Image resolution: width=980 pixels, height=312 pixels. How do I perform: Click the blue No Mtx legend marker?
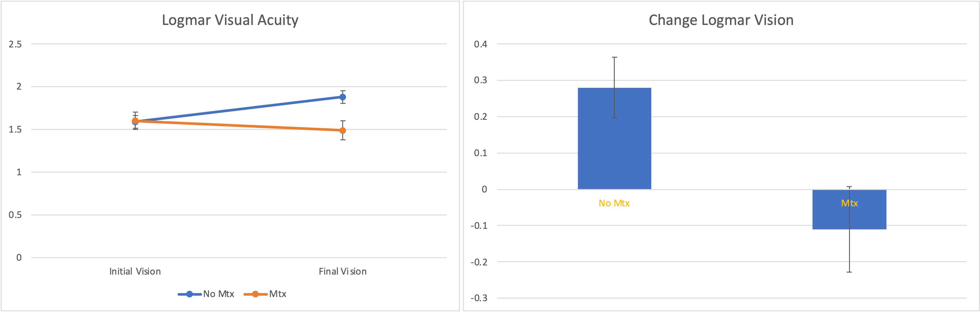pyautogui.click(x=189, y=294)
